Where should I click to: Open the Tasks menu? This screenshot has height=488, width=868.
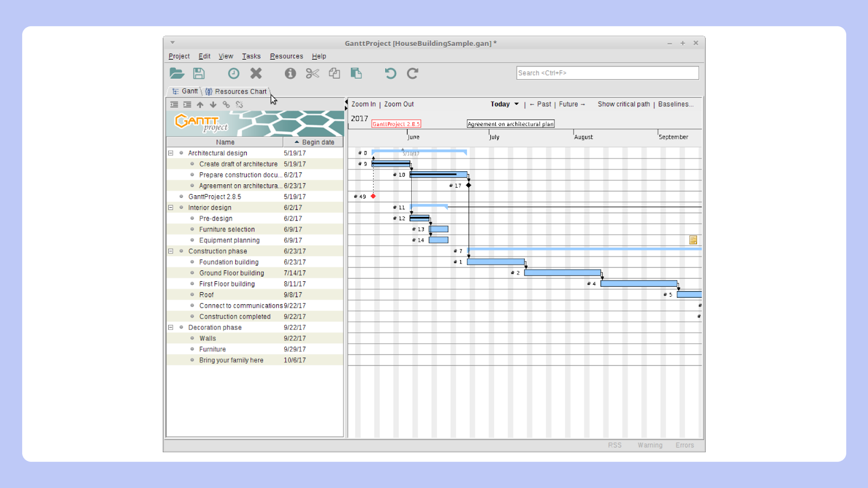click(251, 56)
